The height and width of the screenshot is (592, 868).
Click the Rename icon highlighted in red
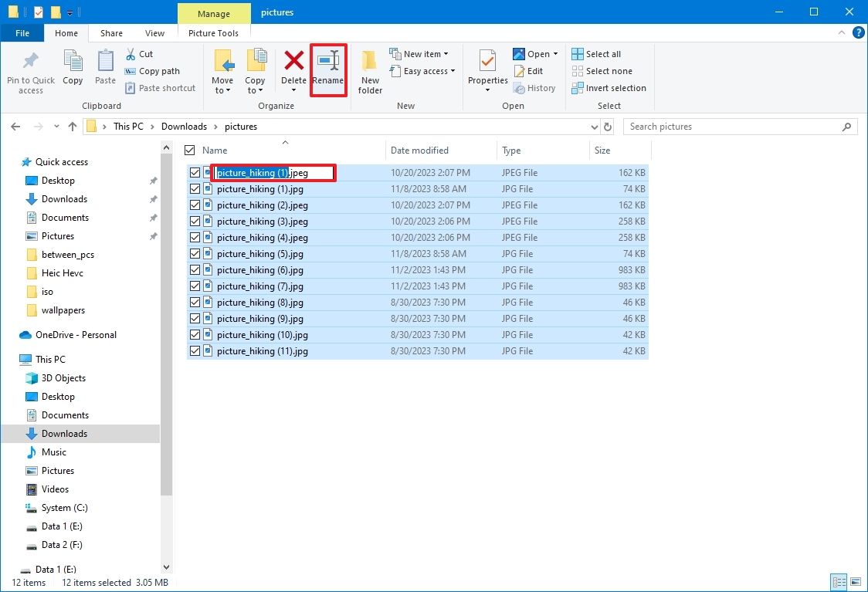click(328, 69)
